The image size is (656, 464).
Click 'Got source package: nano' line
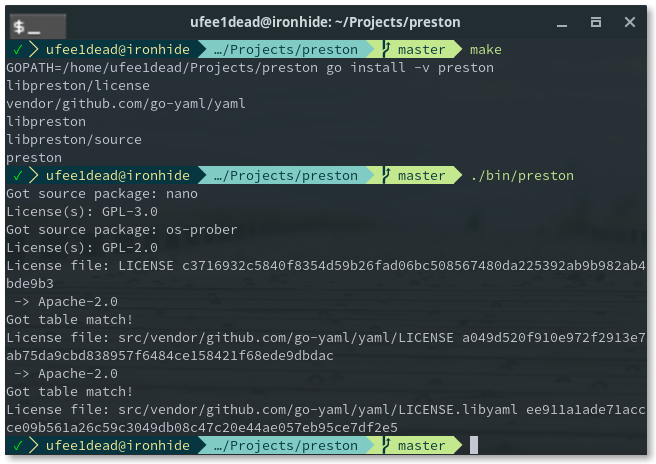click(102, 194)
